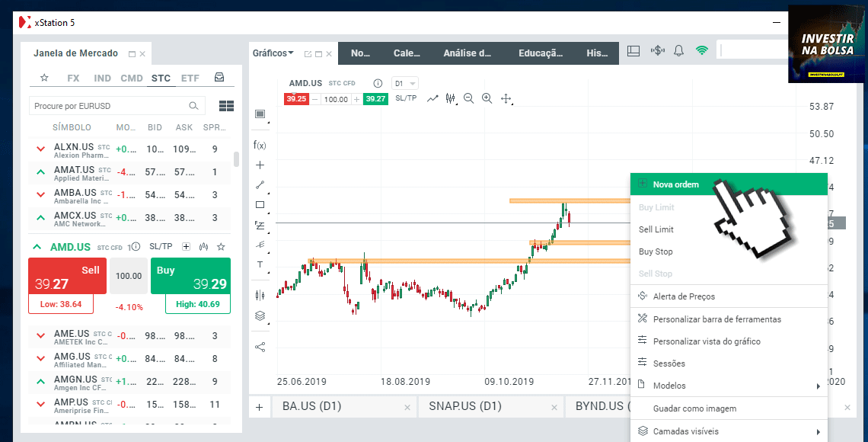Viewport: 868px width, 442px height.
Task: Open the Gráficos panel dropdown
Action: [x=273, y=53]
